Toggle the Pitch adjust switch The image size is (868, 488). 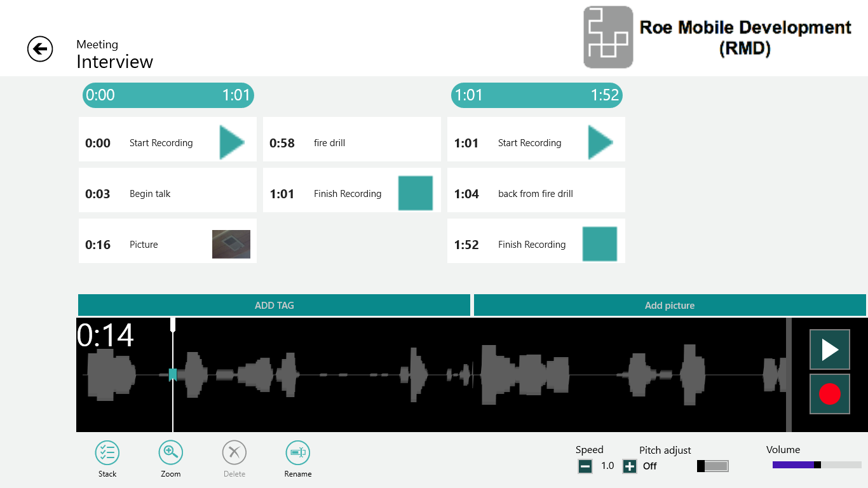[x=713, y=466]
